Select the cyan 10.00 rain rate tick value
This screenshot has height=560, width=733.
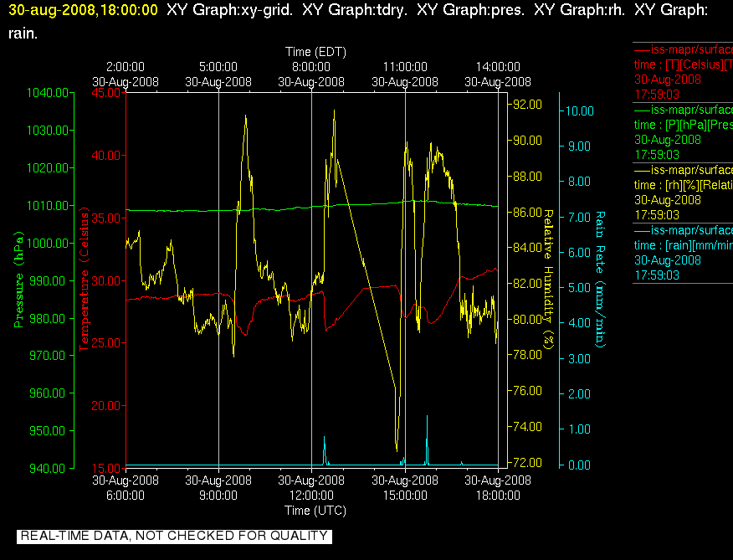click(x=580, y=110)
